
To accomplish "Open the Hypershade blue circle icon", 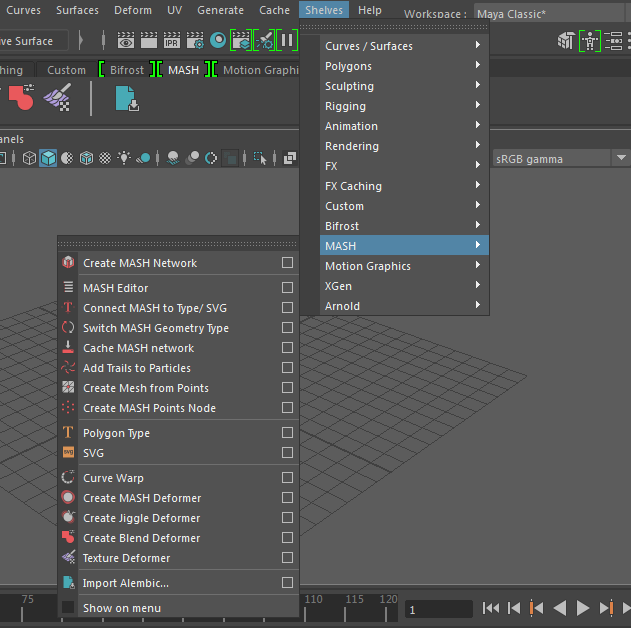I will click(x=218, y=40).
